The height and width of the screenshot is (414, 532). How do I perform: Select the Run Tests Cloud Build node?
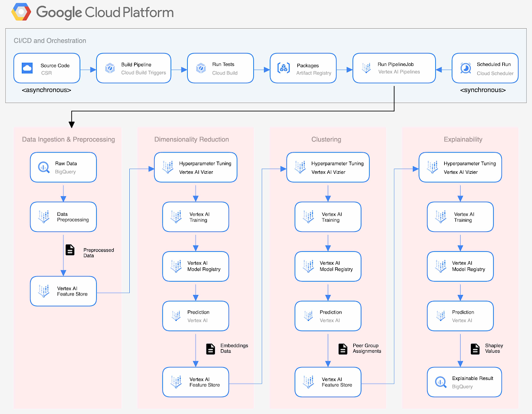tap(221, 68)
